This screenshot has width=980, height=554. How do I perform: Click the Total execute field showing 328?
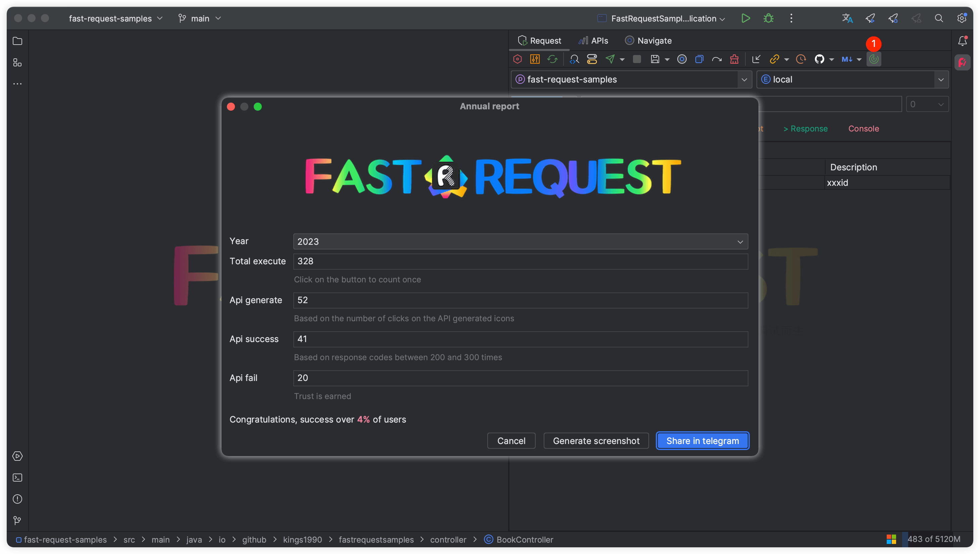520,261
